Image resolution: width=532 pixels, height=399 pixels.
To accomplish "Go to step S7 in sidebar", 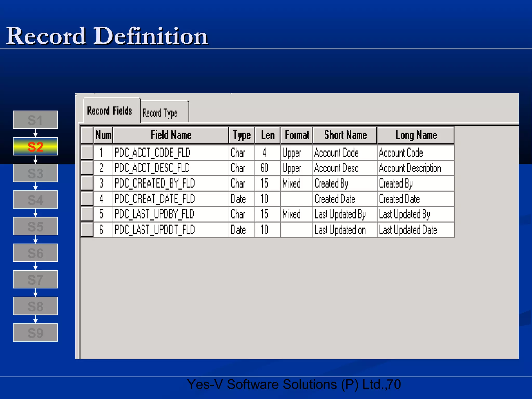I will point(36,279).
